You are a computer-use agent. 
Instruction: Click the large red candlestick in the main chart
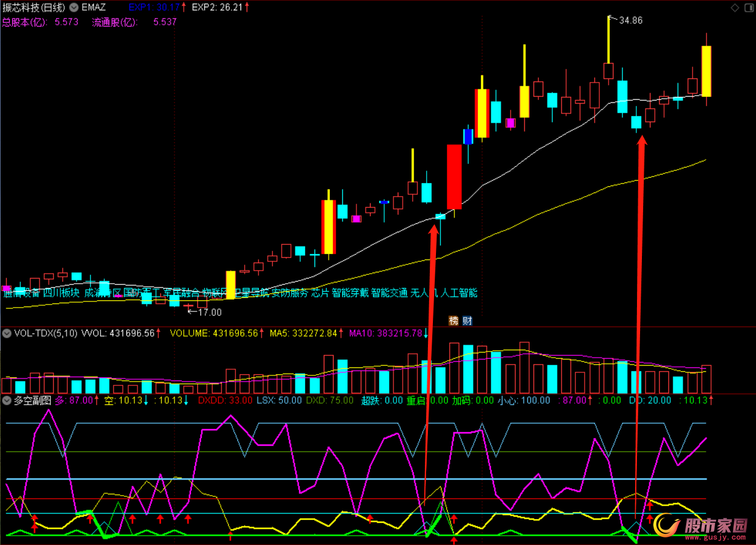point(454,177)
